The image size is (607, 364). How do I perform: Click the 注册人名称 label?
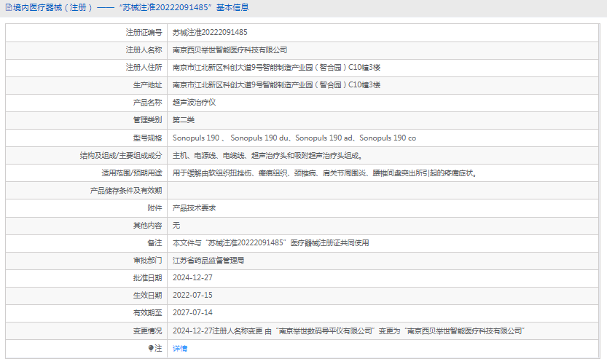point(144,50)
